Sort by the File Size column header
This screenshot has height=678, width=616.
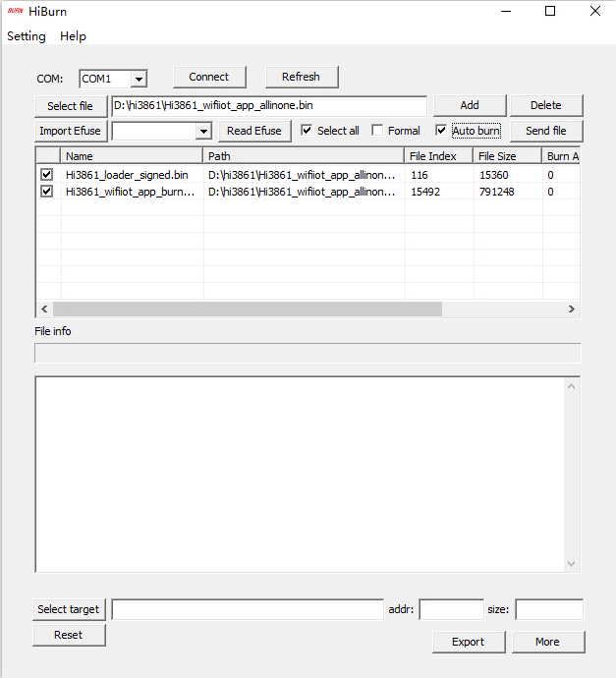[506, 156]
